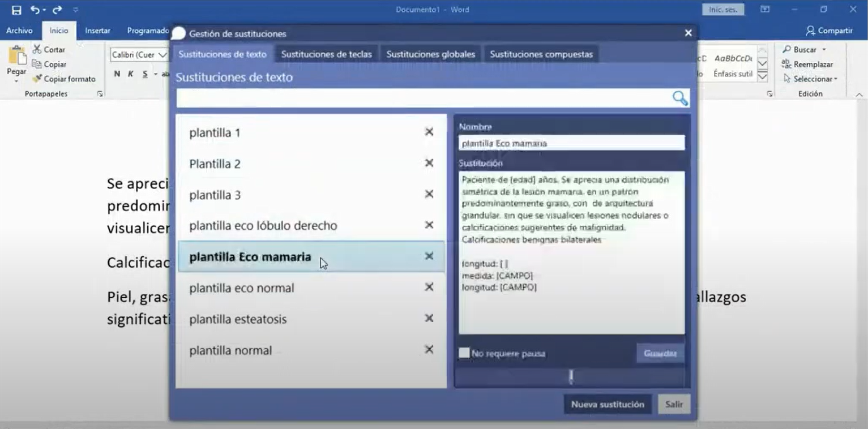Select 'plantilla 1' in the list
Screen dimensions: 868x429
(x=311, y=132)
